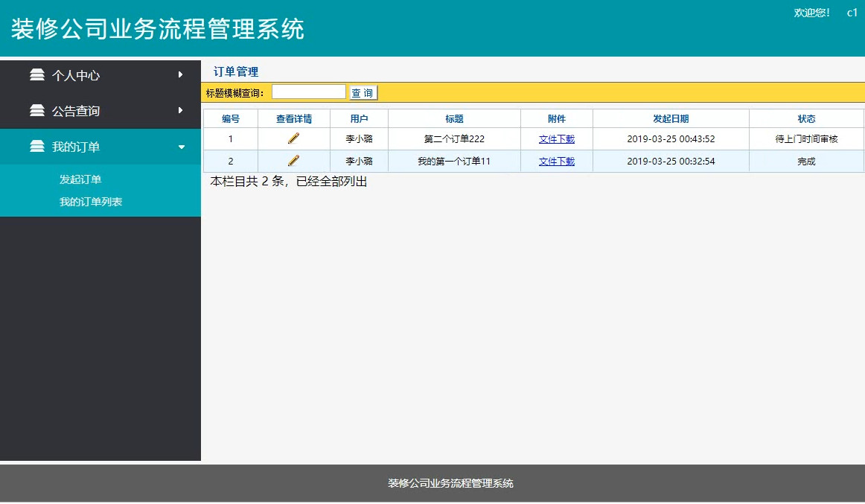The width and height of the screenshot is (865, 504).
Task: Focus the 标题模糊查询 input field
Action: tap(308, 92)
